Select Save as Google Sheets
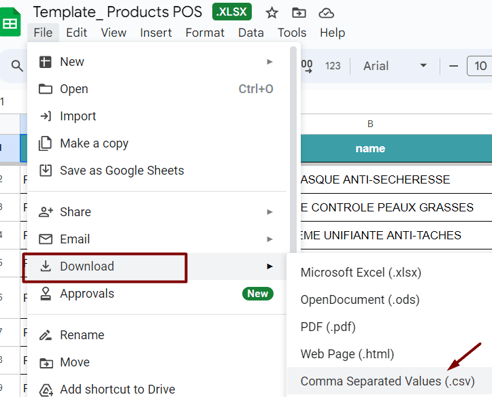Screen dimensions: 492x397 point(157,170)
